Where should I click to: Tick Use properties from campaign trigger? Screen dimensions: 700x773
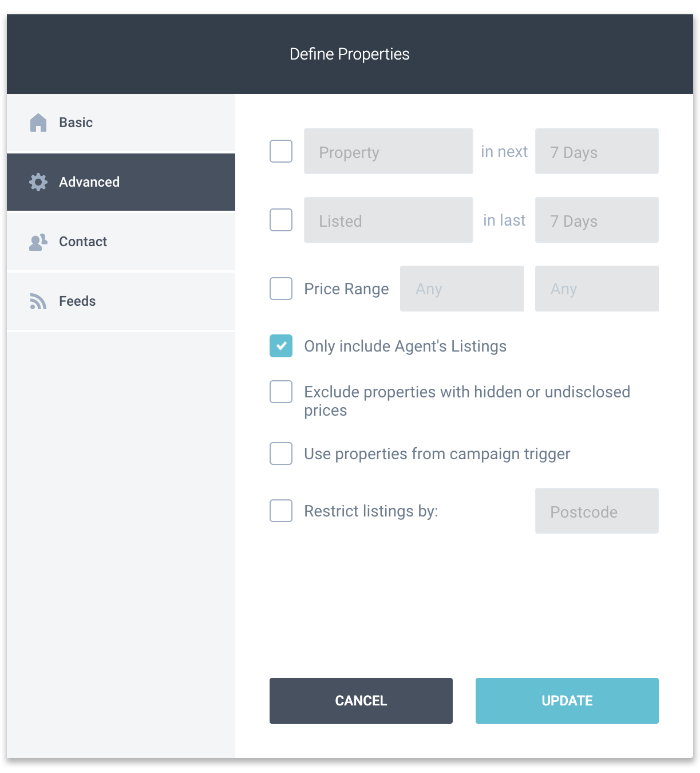pyautogui.click(x=281, y=453)
